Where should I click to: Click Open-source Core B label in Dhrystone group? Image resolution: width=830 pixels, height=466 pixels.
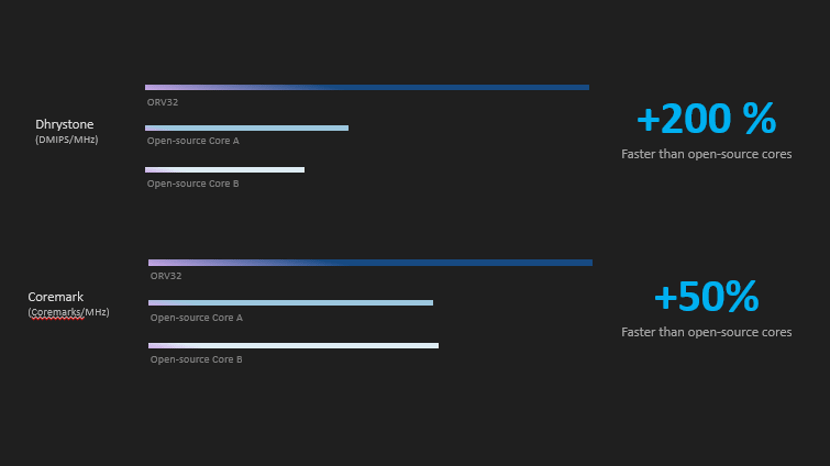tap(193, 184)
